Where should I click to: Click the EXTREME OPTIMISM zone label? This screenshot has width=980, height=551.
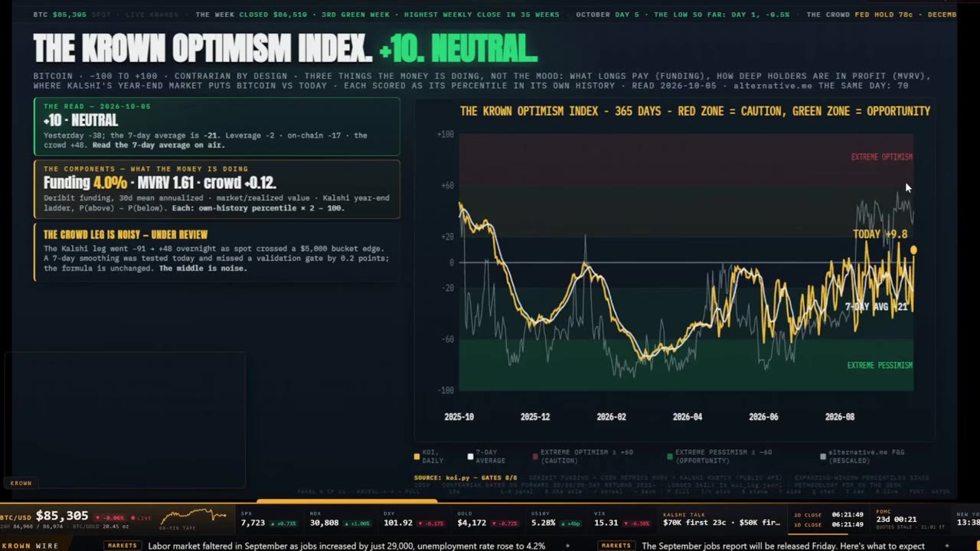click(882, 157)
